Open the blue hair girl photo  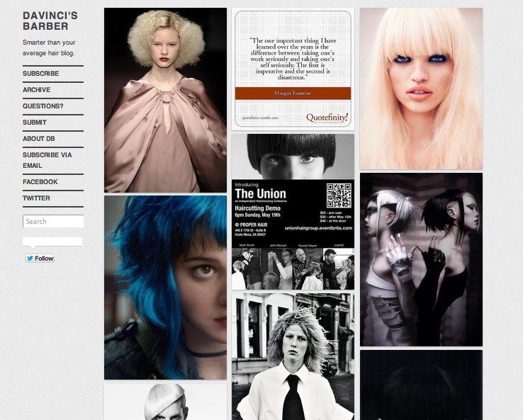165,288
